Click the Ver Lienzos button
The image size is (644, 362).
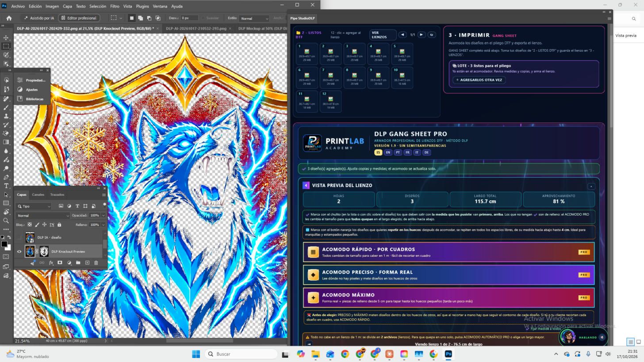tap(383, 35)
